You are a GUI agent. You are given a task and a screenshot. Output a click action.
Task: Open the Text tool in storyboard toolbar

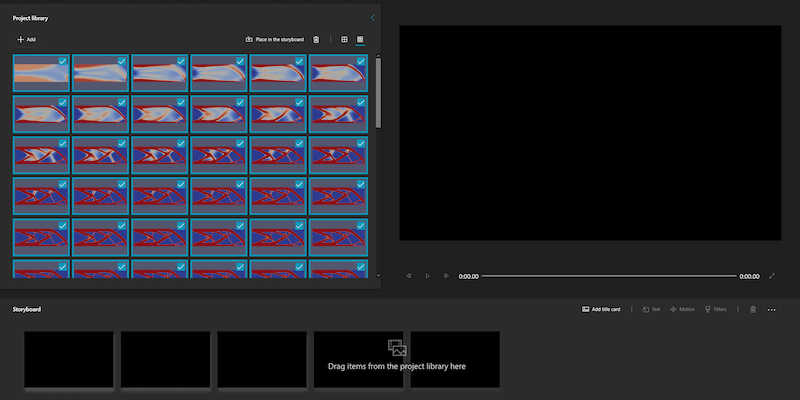click(x=651, y=310)
